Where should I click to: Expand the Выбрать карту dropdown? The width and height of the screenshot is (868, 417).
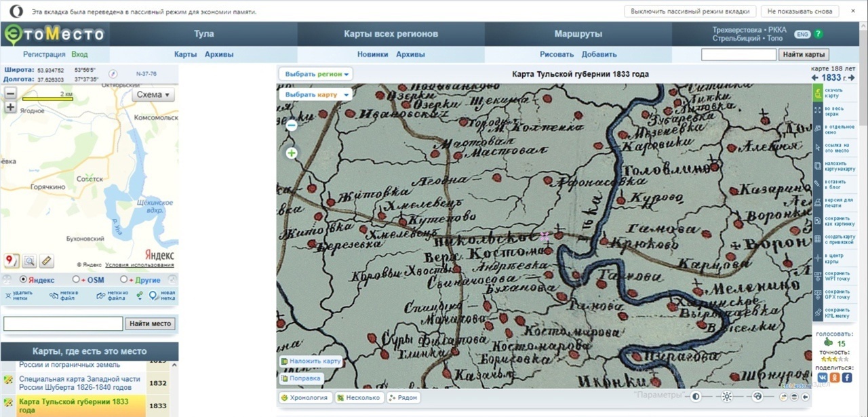tap(317, 95)
